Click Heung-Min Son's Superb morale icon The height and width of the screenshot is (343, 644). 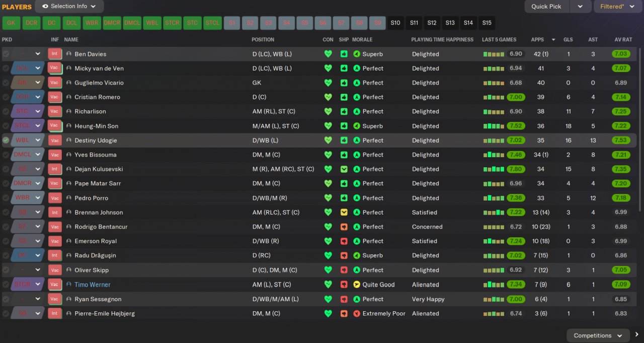pos(357,126)
